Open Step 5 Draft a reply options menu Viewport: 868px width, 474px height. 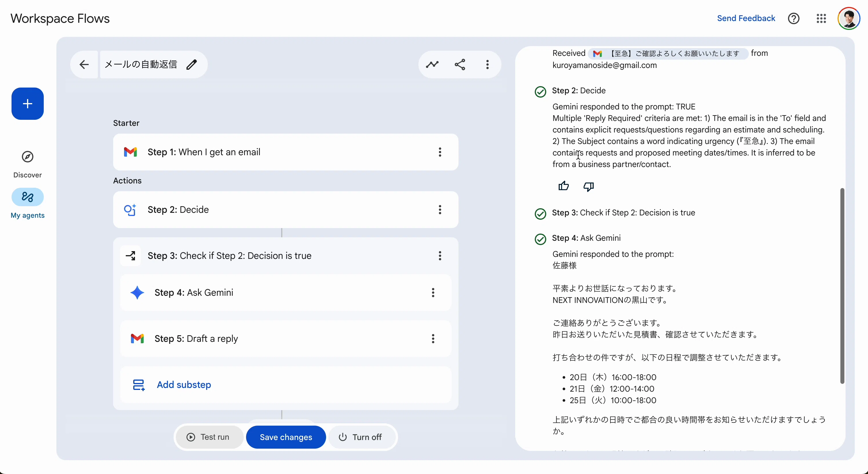(433, 338)
